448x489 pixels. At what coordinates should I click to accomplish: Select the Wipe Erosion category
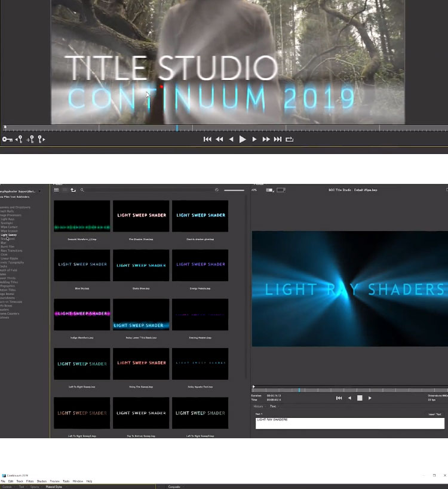(9, 231)
